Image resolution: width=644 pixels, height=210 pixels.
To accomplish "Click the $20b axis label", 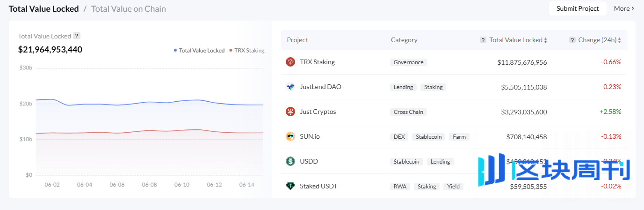I will pos(26,104).
